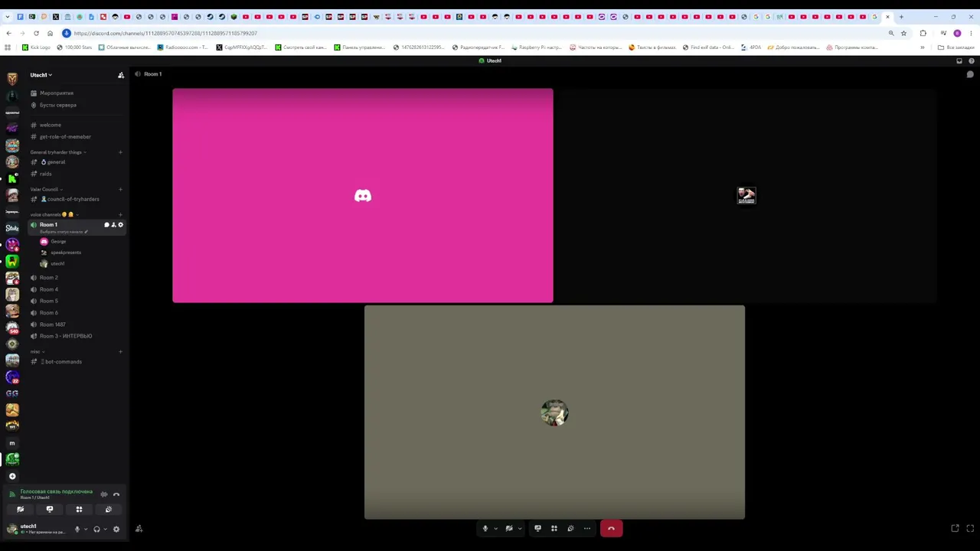Add a channel to misc category
The image size is (980, 551).
pyautogui.click(x=120, y=351)
